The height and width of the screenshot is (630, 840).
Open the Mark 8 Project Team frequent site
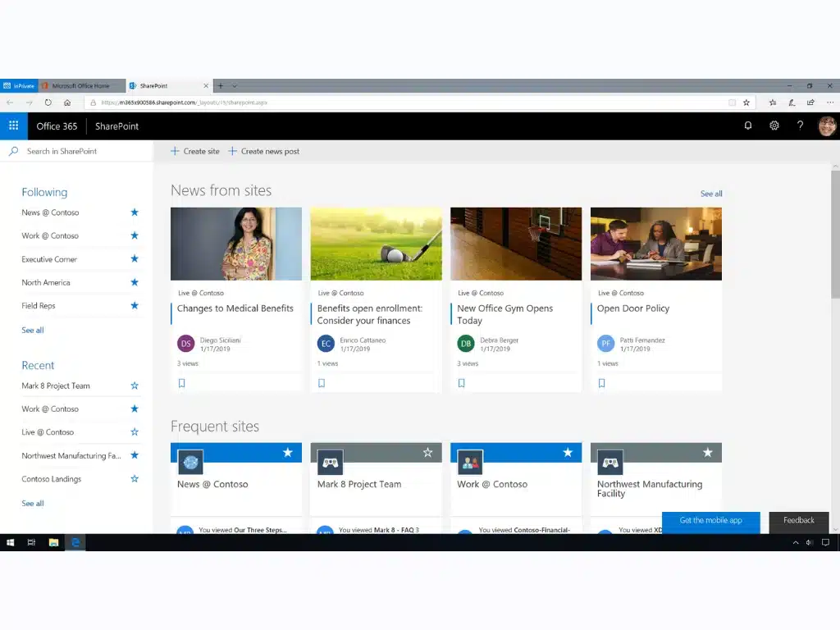tap(359, 484)
